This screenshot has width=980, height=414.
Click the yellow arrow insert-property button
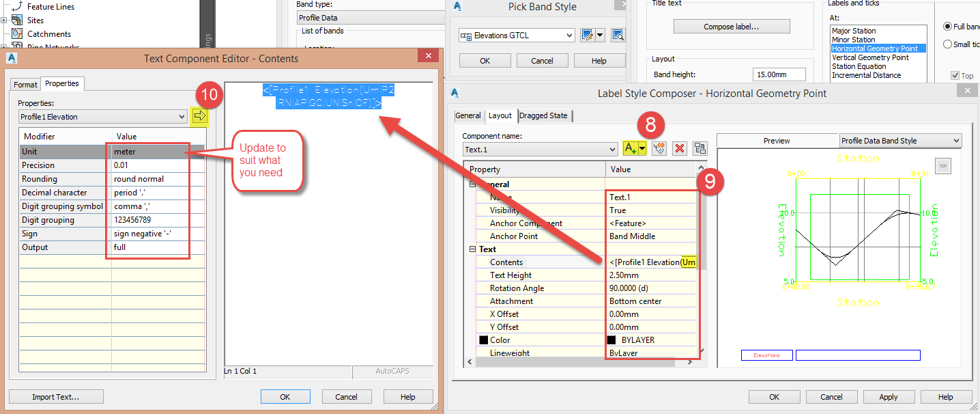click(x=200, y=117)
